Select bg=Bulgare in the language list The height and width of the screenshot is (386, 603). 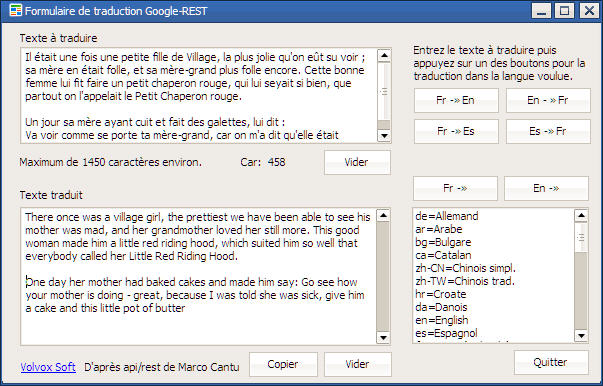(x=494, y=242)
